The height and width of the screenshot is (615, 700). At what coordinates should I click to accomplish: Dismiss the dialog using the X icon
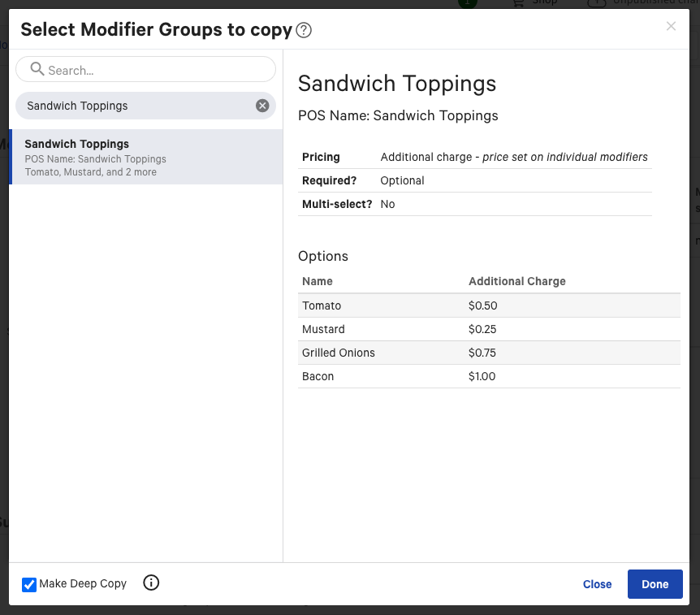[x=671, y=26]
